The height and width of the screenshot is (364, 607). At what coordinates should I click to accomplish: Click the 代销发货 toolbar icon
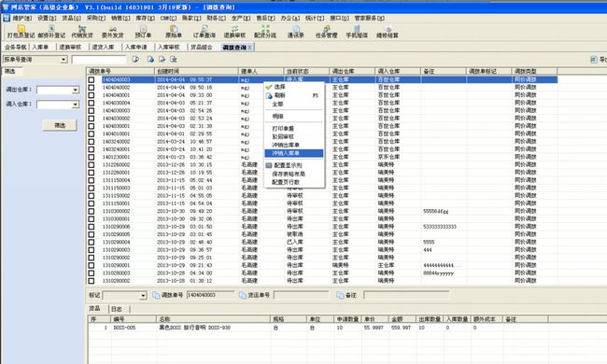coord(82,32)
